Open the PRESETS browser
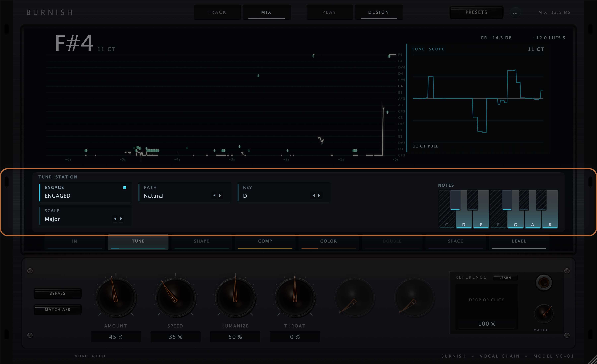The image size is (597, 364). point(476,12)
